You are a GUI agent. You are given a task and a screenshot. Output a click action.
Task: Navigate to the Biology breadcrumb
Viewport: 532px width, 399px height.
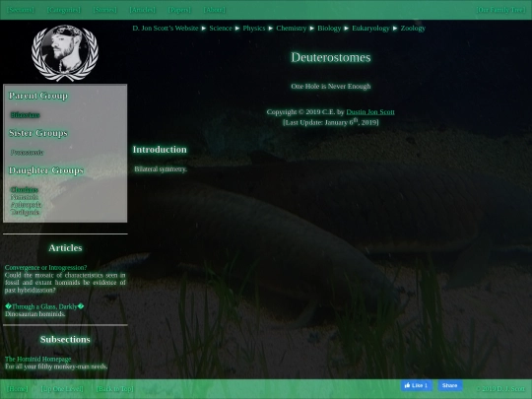pyautogui.click(x=329, y=29)
